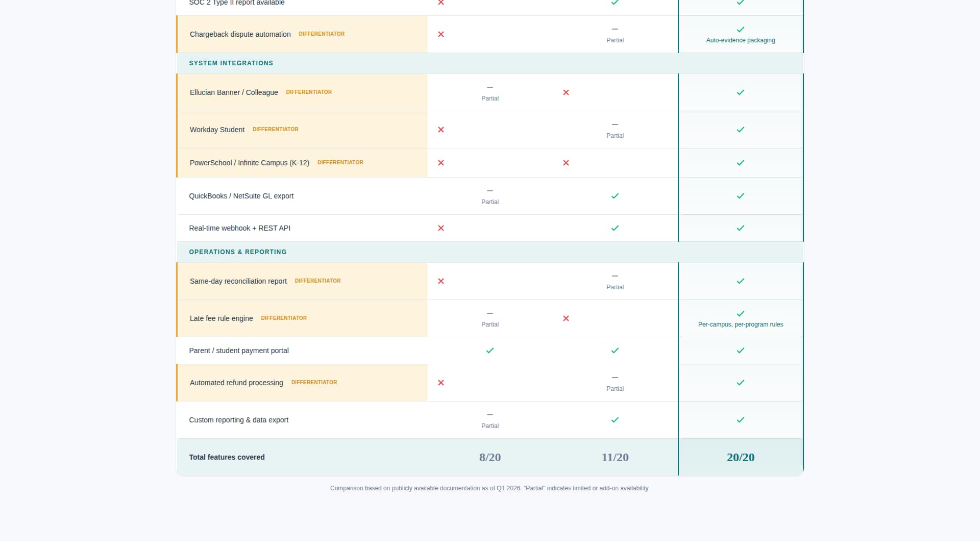Click the Partial dash in Chargeback dispute row
Image resolution: width=980 pixels, height=551 pixels.
[x=615, y=30]
